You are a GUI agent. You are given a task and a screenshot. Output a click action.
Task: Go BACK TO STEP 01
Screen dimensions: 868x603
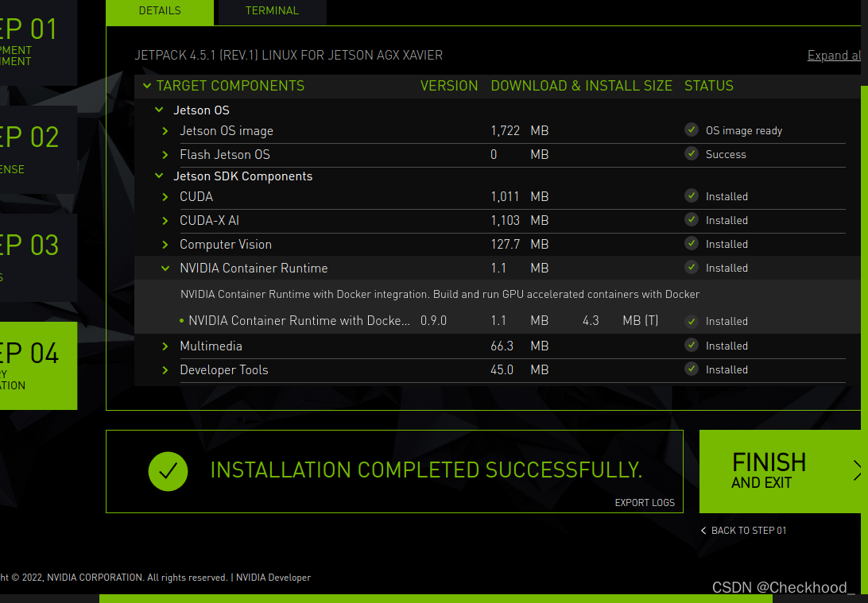click(x=749, y=531)
